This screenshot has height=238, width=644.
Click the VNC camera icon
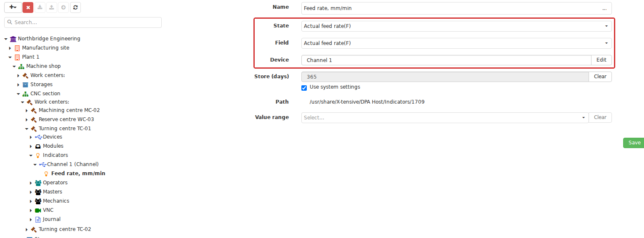coord(38,210)
